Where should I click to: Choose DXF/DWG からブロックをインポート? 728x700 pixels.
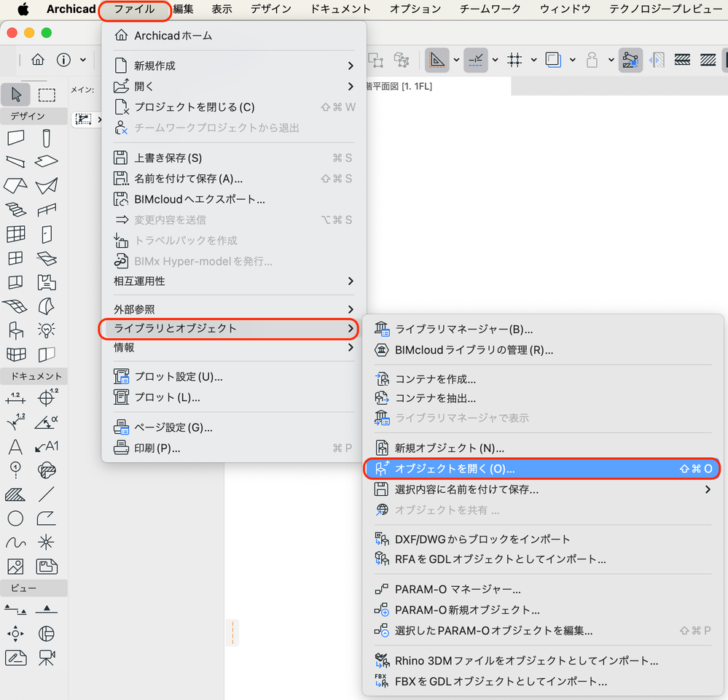(x=543, y=540)
